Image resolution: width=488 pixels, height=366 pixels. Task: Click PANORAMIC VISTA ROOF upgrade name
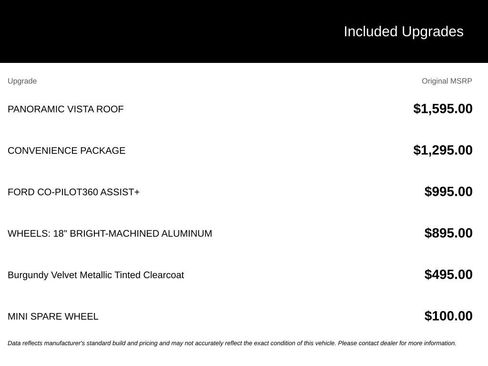[65, 109]
